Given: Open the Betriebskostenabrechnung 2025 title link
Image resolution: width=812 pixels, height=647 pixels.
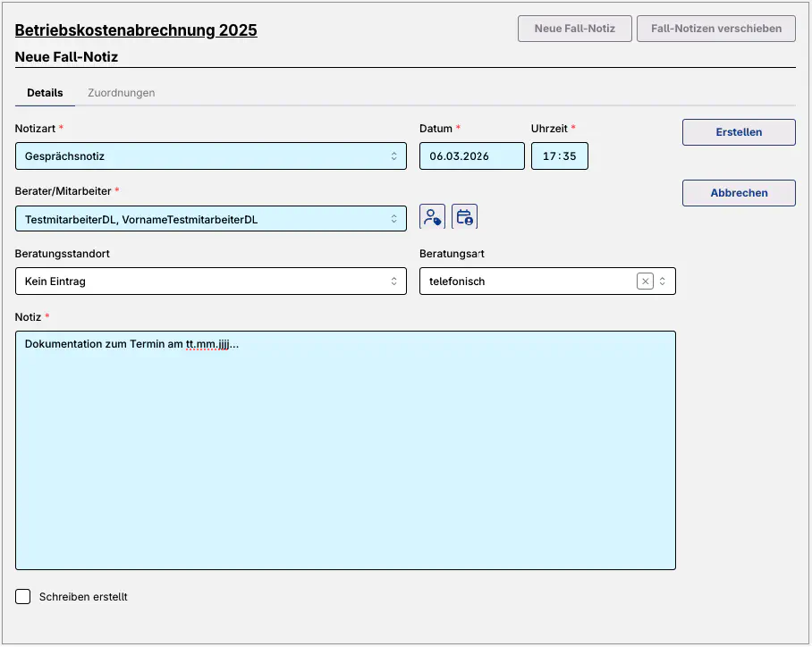Looking at the screenshot, I should [136, 30].
